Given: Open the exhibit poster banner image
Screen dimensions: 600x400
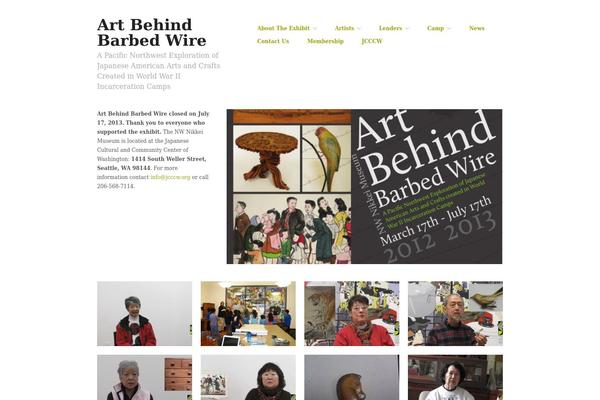Looking at the screenshot, I should [x=364, y=186].
